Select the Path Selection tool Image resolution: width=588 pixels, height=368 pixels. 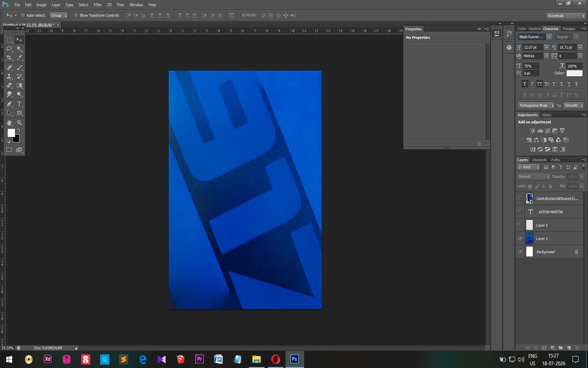[9, 113]
